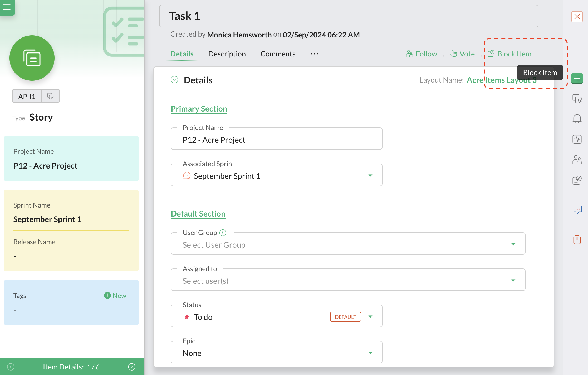This screenshot has width=588, height=375.
Task: Switch to the Comments tab
Action: point(278,54)
